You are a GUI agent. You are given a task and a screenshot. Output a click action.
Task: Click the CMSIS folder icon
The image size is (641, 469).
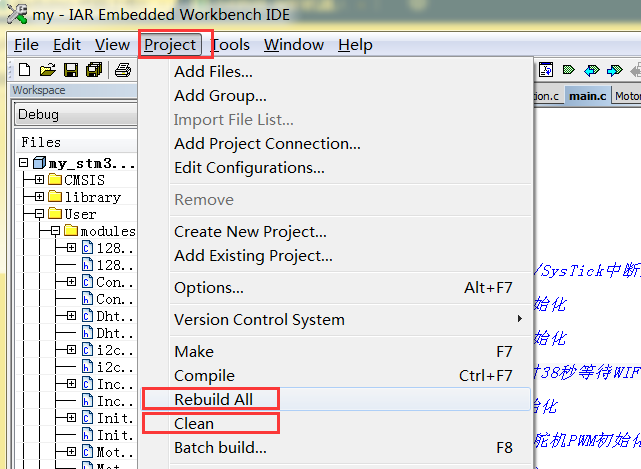55,180
